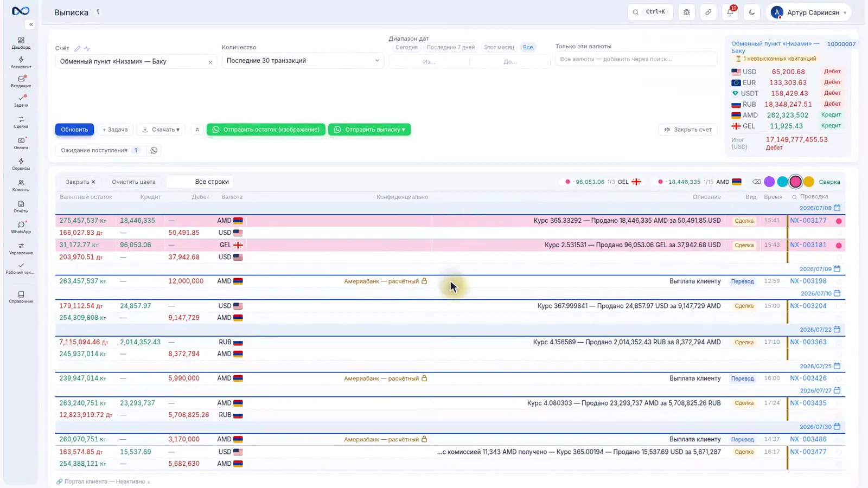Collapse the filter panel with up-chevrons button

(197, 130)
